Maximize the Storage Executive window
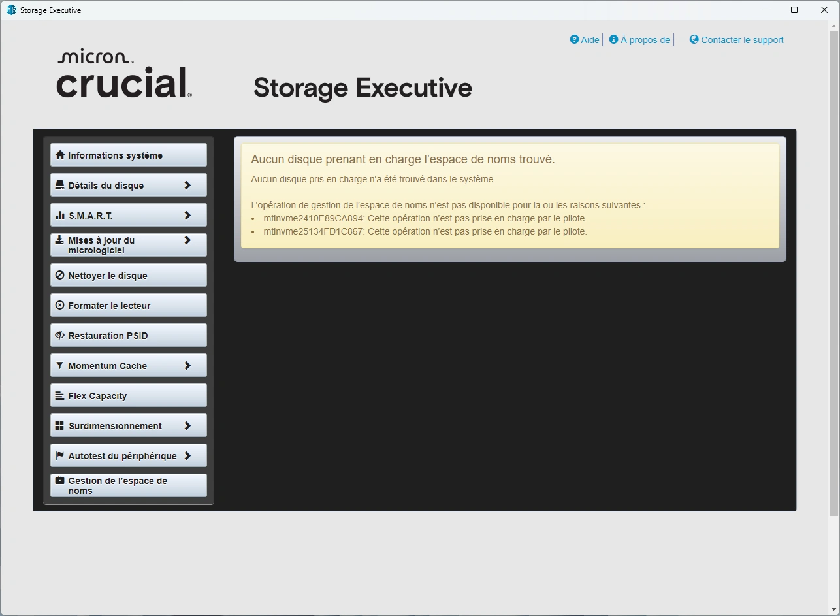 coord(794,10)
